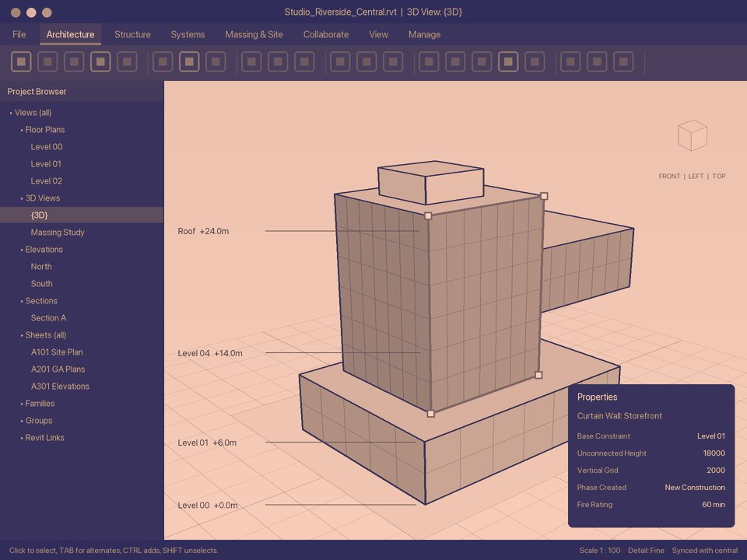
Task: Click the Synced with central status
Action: click(705, 551)
